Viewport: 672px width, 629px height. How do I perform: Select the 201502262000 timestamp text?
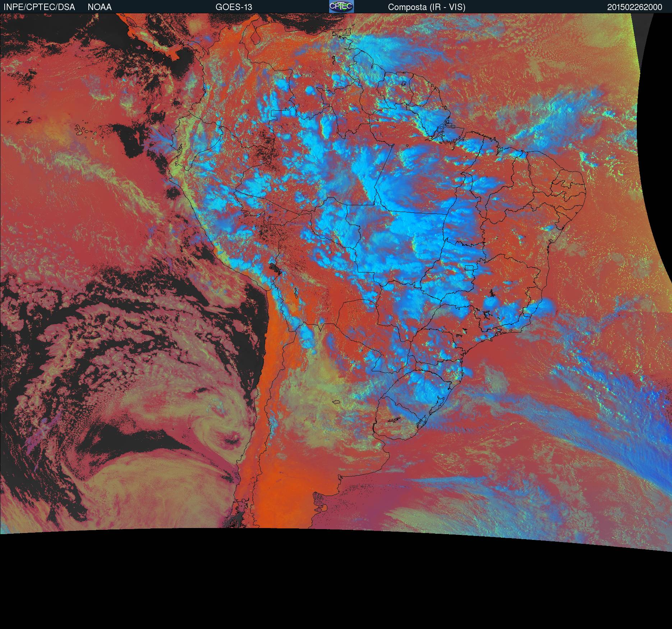(635, 7)
